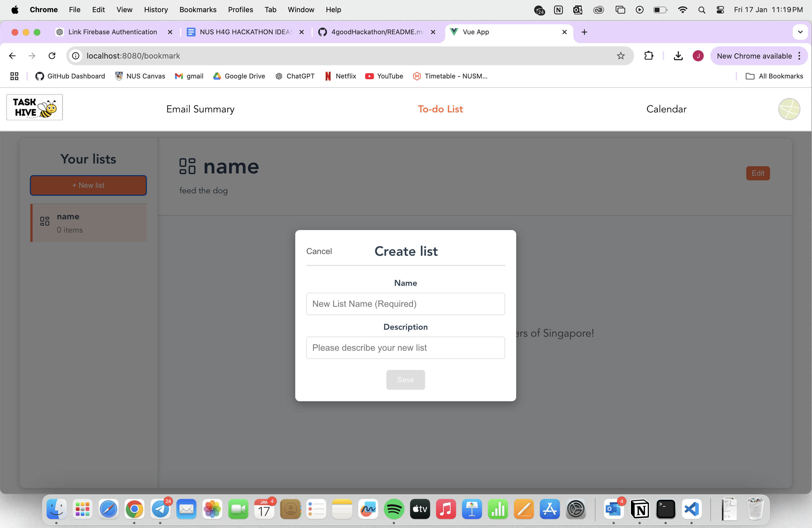This screenshot has height=528, width=812.
Task: Go to Email Summary nav tab
Action: (200, 109)
